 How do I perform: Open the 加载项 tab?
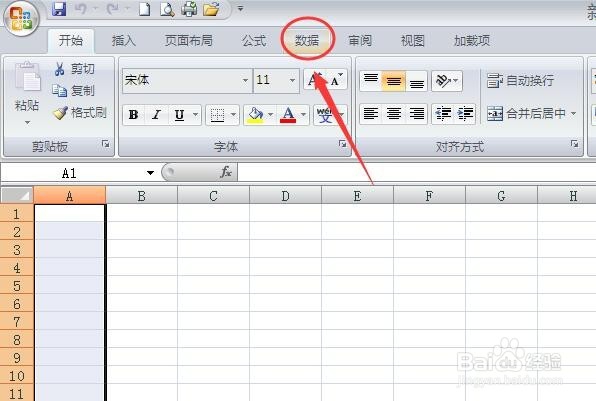(x=472, y=40)
